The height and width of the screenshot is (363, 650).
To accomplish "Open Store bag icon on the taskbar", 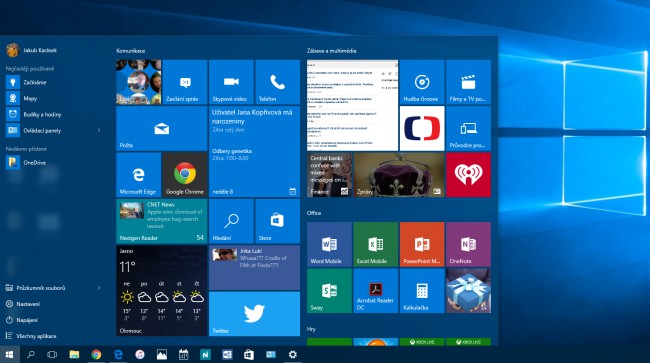I will [249, 355].
